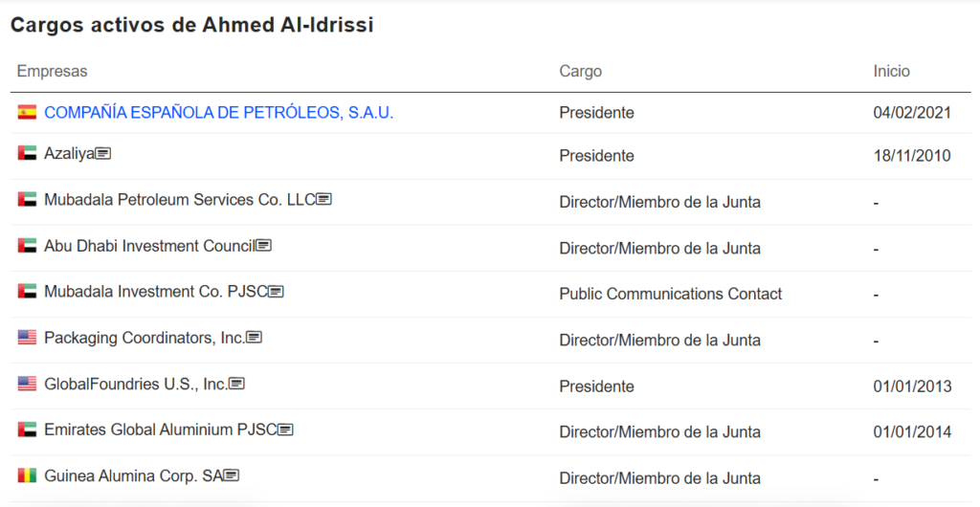Click the Cargos activos de Ahmed Al-Idrissi heading
This screenshot has height=507, width=980.
pyautogui.click(x=191, y=25)
